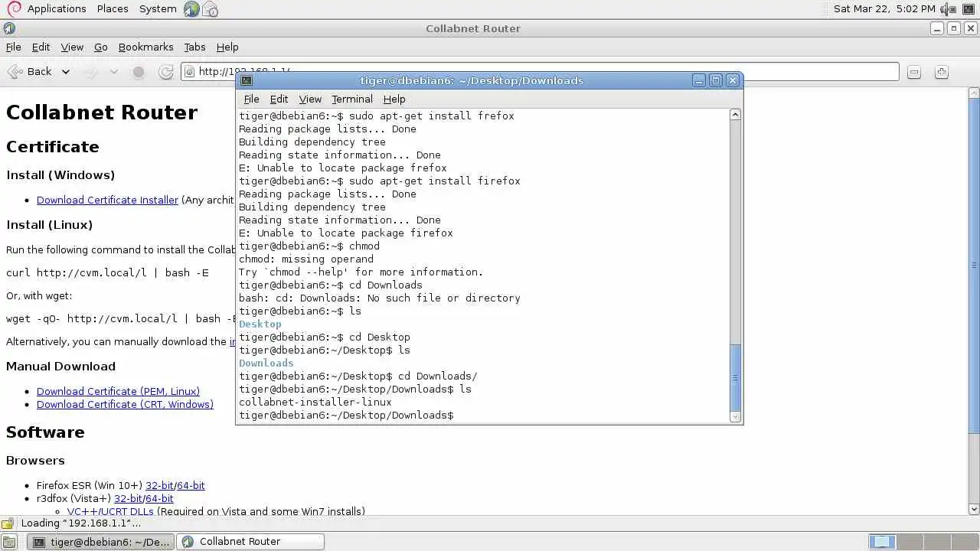Click the browser toolbar's rightmost fullscreen icon
980x551 pixels.
(x=942, y=72)
